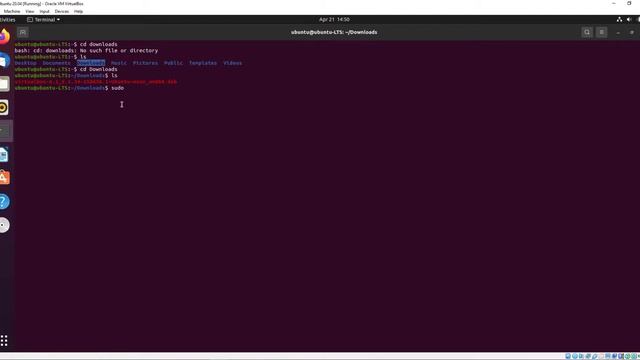Click optical disk indicator in VirtualBox status bar
Screen dimensions: 640x360
tap(575, 356)
